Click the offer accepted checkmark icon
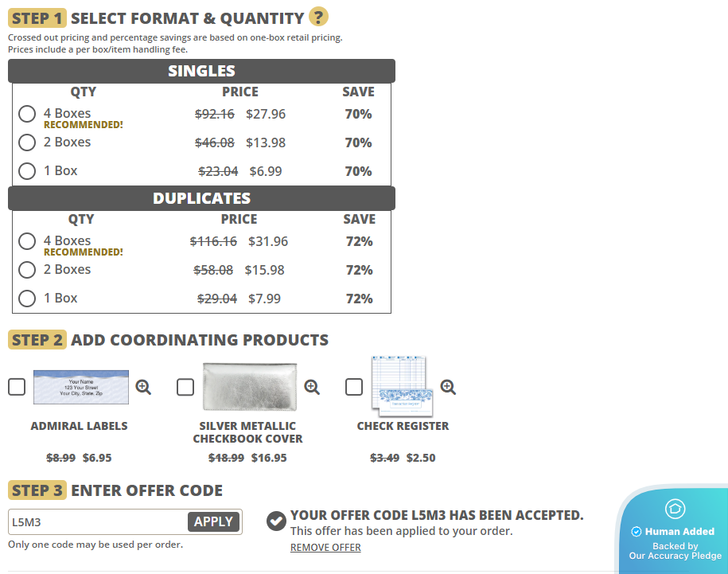This screenshot has height=574, width=728. tap(276, 521)
